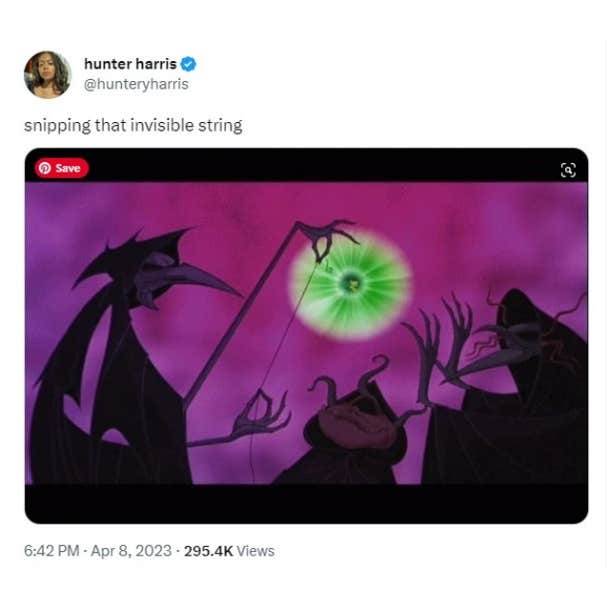This screenshot has height=610, width=610.
Task: Click the raised hands near the orb
Action: 440,344
